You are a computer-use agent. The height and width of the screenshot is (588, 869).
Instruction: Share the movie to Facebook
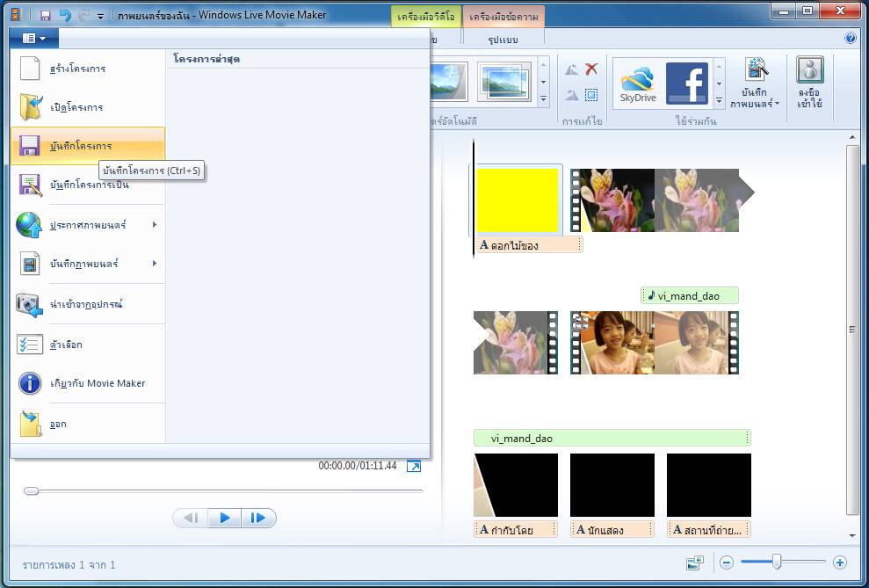tap(686, 84)
